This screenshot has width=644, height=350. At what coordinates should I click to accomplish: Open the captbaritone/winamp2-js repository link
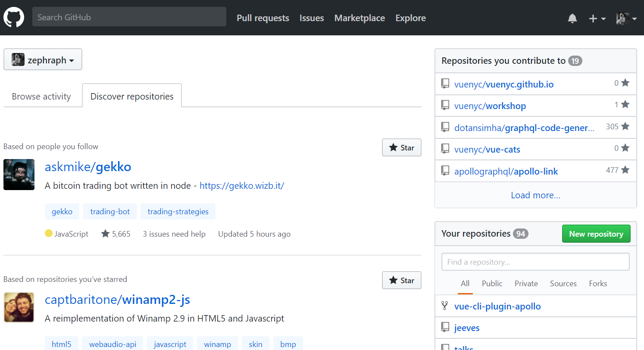point(117,299)
